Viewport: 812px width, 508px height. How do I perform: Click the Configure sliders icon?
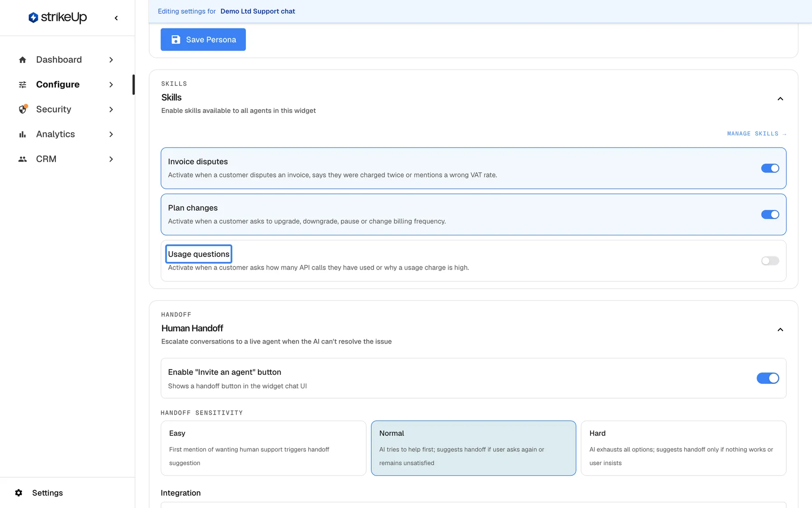pos(23,84)
